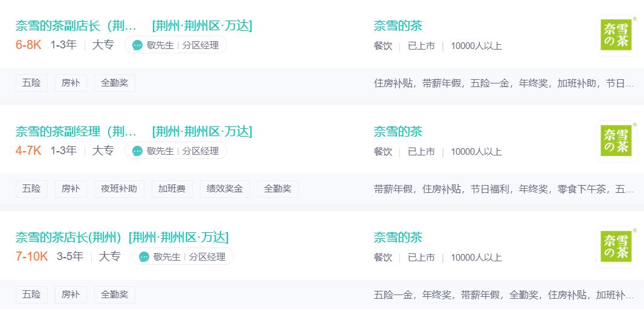Image resolution: width=644 pixels, height=309 pixels.
Task: Click location [荆州·荆州区·万达] in 店长(荆州) listing
Action: click(x=178, y=237)
